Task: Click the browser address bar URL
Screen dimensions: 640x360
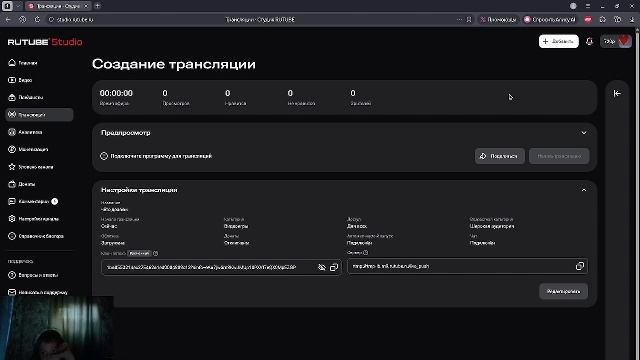Action: [75, 19]
